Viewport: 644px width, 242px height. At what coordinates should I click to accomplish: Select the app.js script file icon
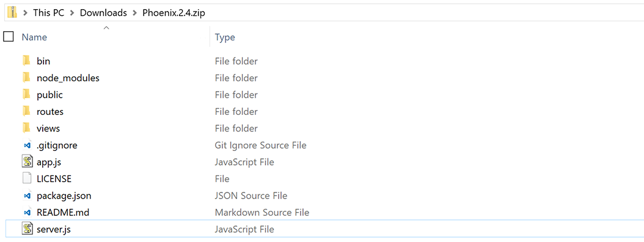(x=27, y=162)
